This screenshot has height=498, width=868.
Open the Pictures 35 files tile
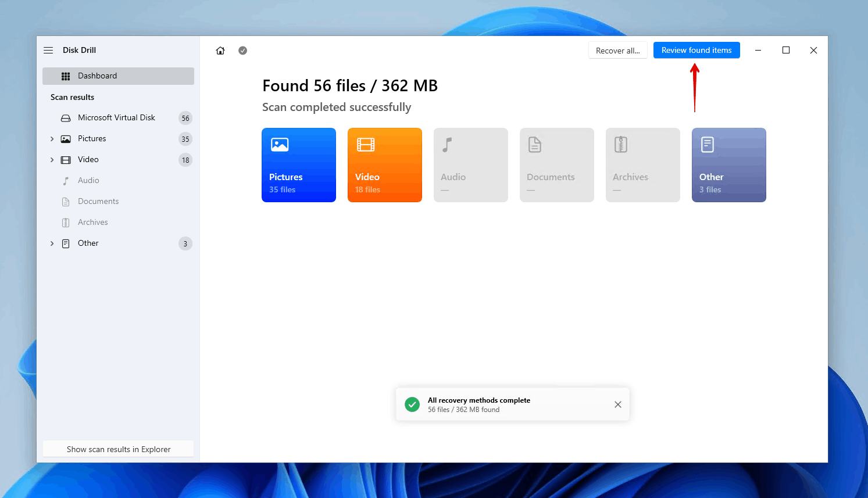(x=299, y=165)
